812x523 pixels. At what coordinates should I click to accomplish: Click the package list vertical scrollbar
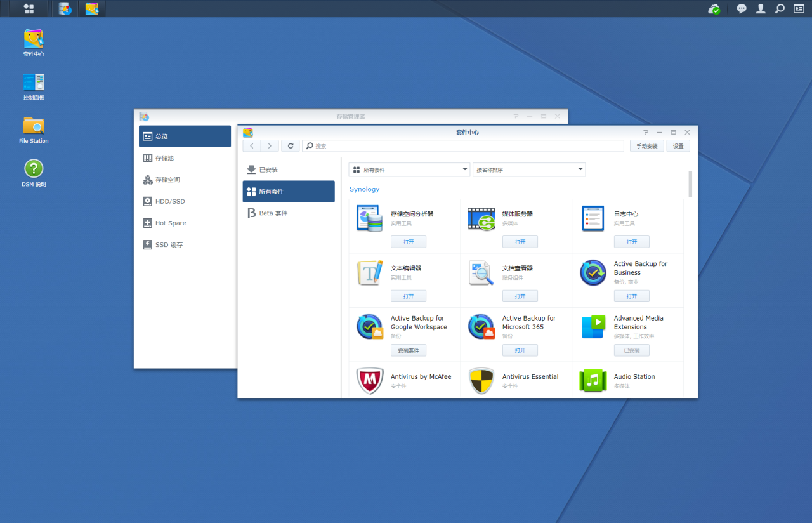pyautogui.click(x=690, y=184)
